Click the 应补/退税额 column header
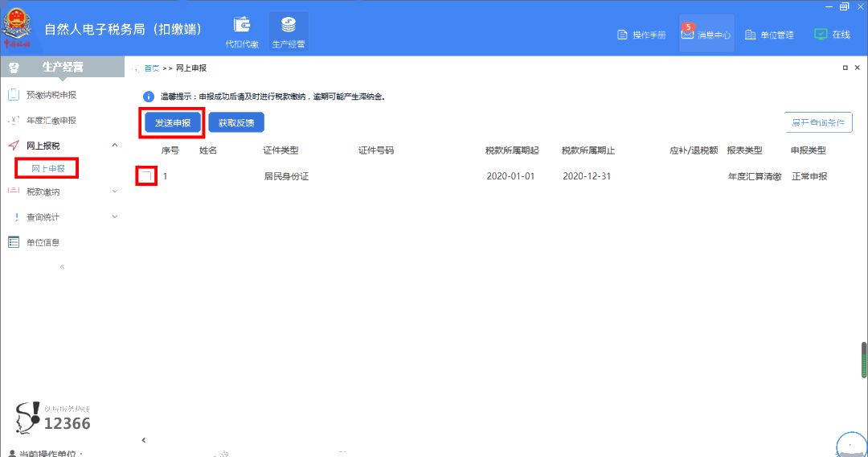868x457 pixels. (694, 150)
